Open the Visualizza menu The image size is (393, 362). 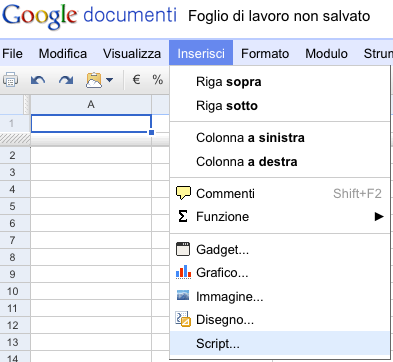(x=132, y=54)
